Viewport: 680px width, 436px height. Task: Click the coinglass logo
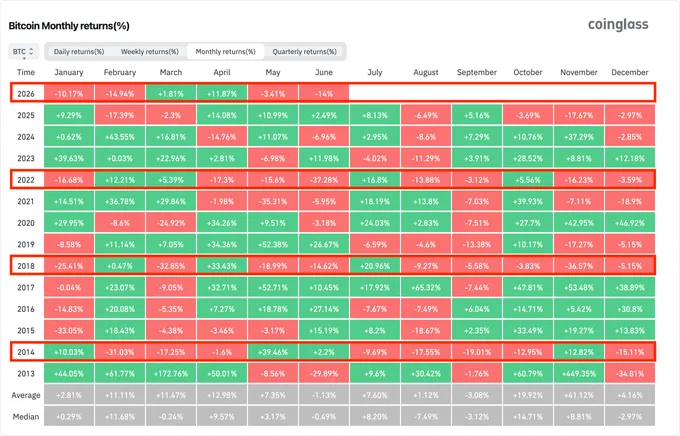point(618,25)
